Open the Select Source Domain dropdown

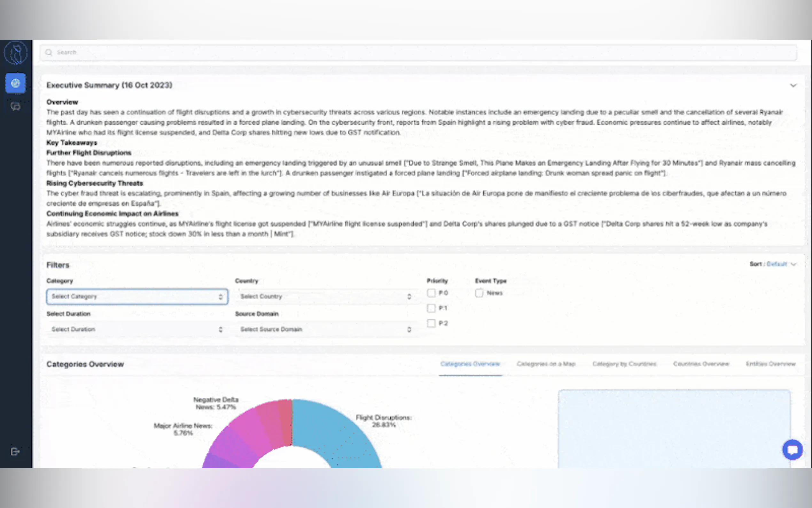pos(325,329)
